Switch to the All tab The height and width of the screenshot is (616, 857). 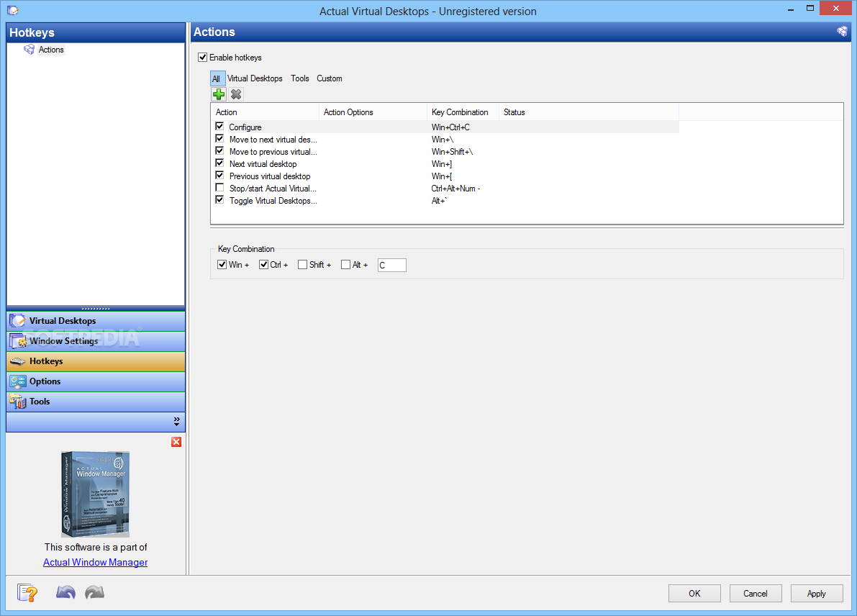coord(217,78)
